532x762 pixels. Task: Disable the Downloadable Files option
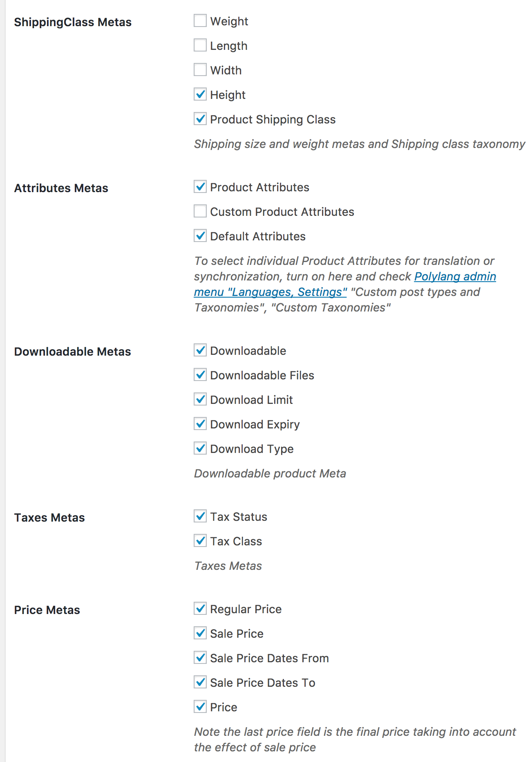pyautogui.click(x=200, y=375)
